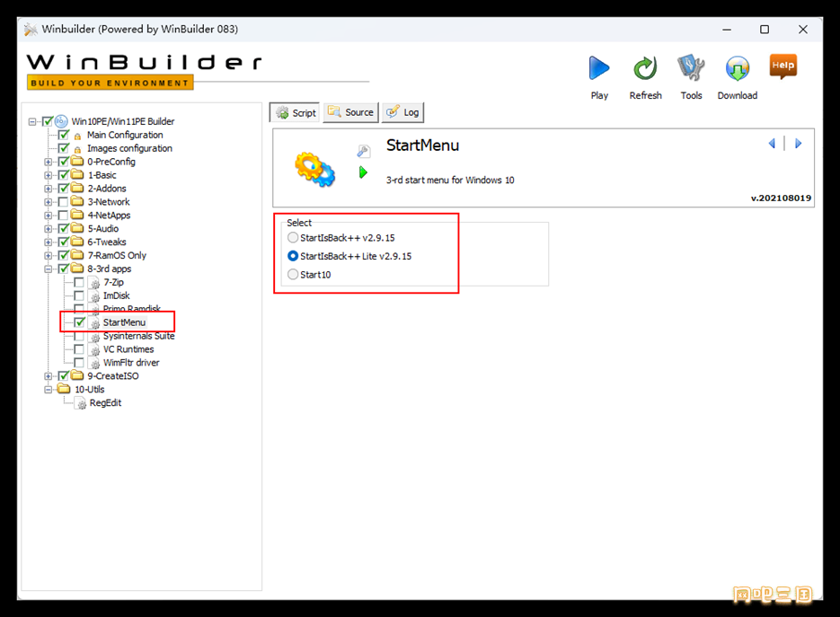Click the VC Runtimes script icon

coord(94,349)
